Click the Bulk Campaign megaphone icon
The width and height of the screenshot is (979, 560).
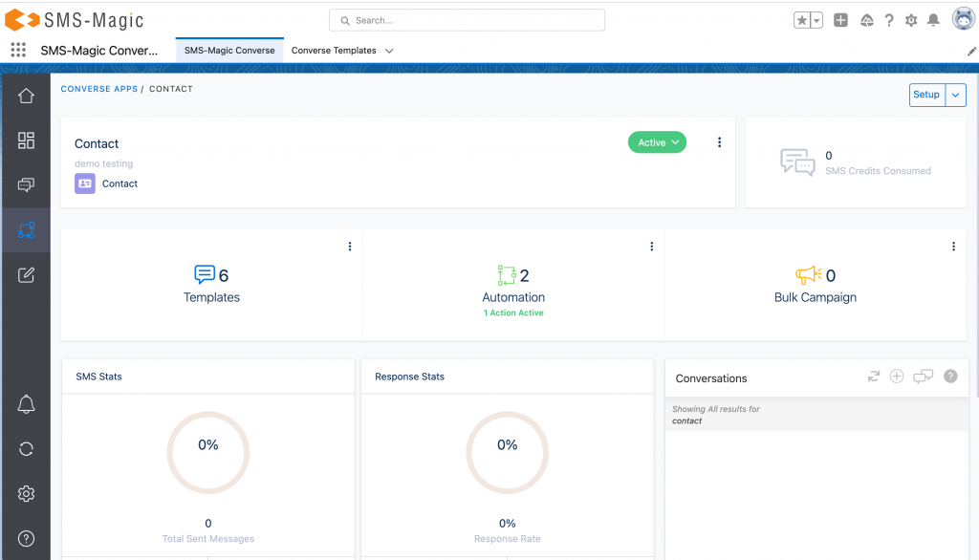tap(809, 274)
